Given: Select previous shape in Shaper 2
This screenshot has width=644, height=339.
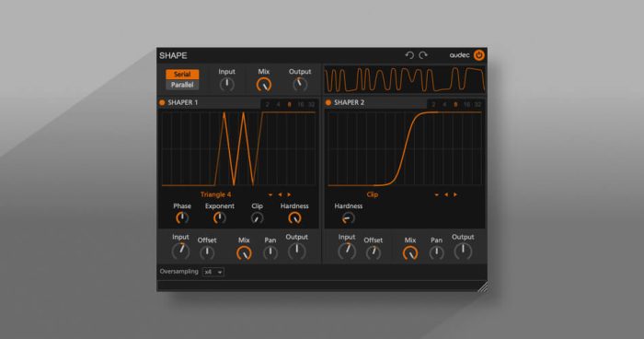Looking at the screenshot, I should tap(446, 194).
